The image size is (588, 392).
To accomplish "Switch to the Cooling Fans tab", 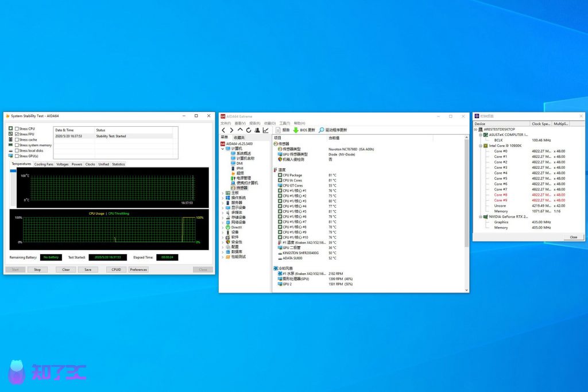I will click(x=44, y=164).
